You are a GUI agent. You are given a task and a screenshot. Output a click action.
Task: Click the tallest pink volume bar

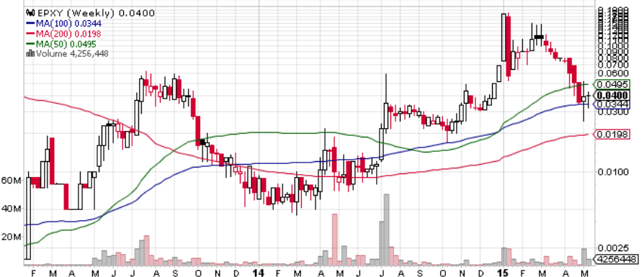tap(335, 240)
